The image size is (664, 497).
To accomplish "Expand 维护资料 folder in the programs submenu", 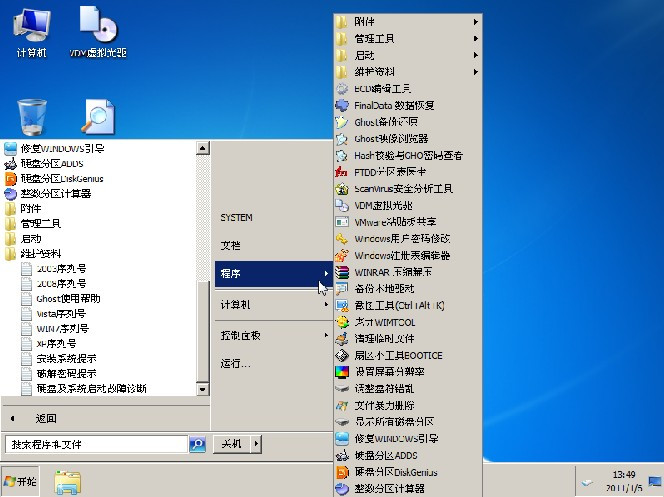I will (x=408, y=72).
